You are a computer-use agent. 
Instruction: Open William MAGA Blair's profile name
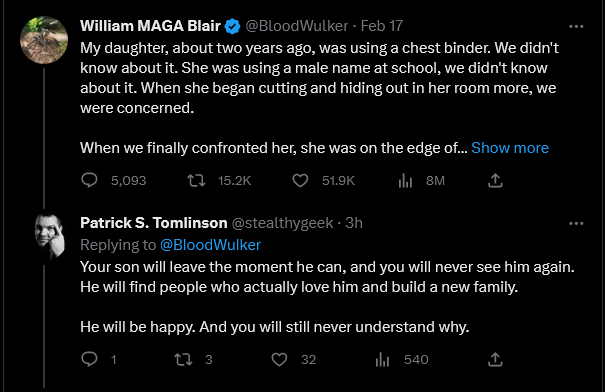click(150, 26)
